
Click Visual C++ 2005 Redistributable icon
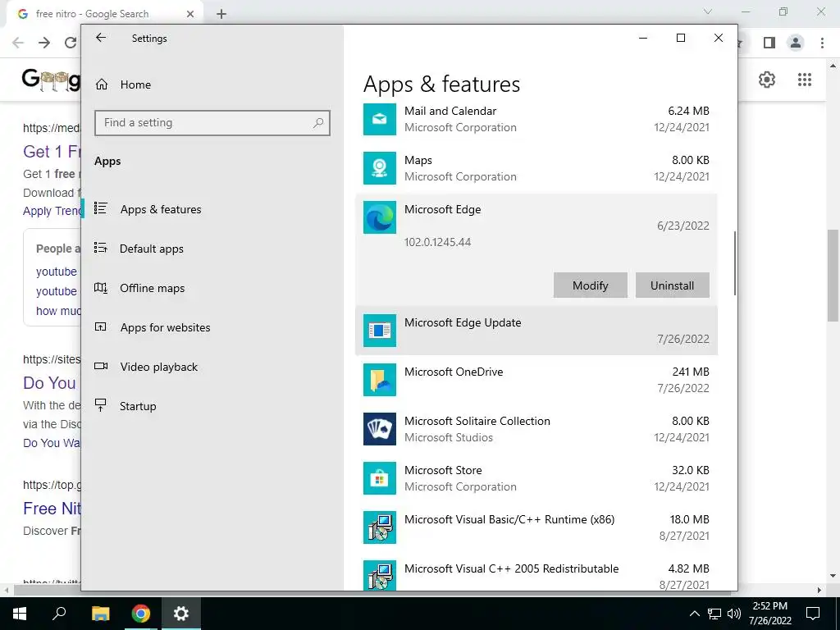tap(379, 575)
